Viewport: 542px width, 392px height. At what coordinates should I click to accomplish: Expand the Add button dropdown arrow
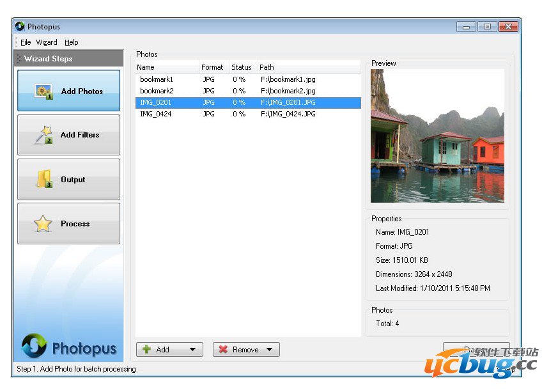(192, 350)
